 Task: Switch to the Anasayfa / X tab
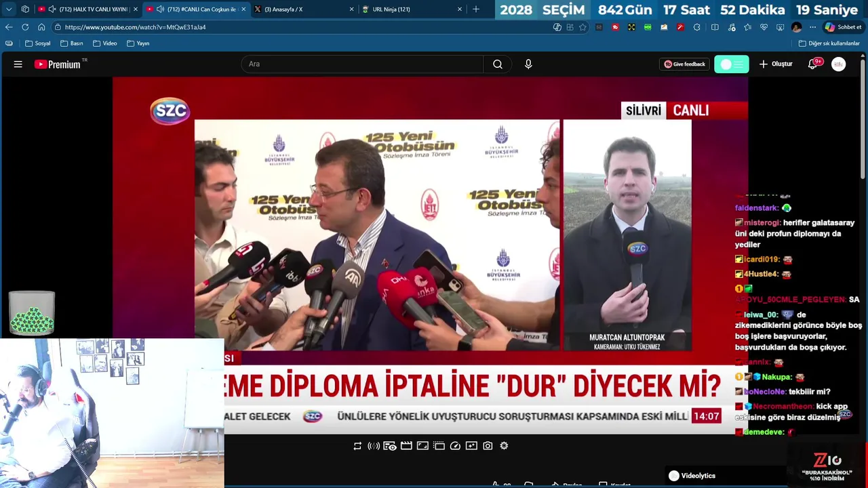click(x=304, y=9)
